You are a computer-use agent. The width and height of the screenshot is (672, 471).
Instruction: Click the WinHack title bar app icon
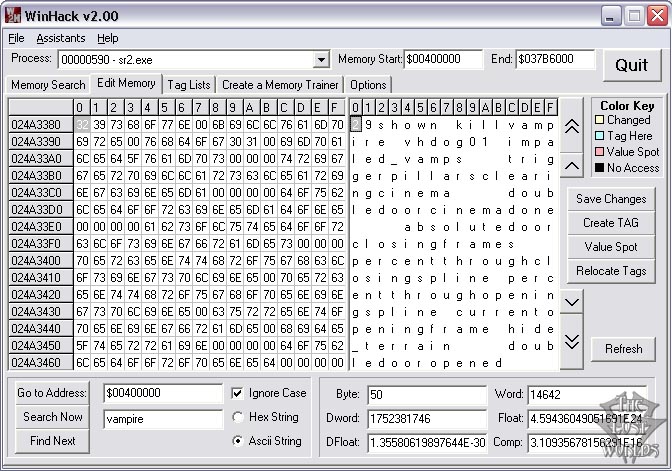point(13,16)
